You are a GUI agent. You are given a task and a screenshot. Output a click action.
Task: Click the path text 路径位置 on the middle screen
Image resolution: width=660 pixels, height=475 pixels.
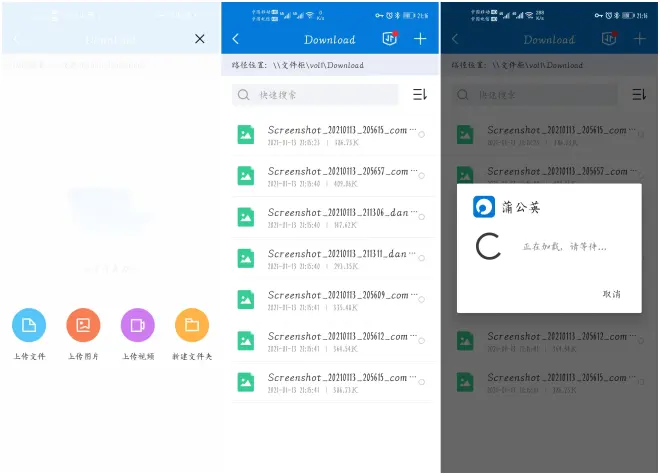298,65
